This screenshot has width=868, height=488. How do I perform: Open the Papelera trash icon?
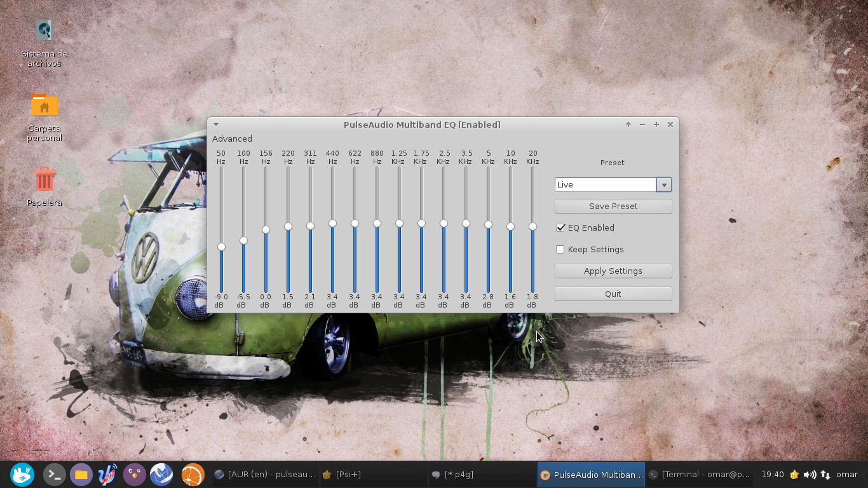tap(44, 186)
